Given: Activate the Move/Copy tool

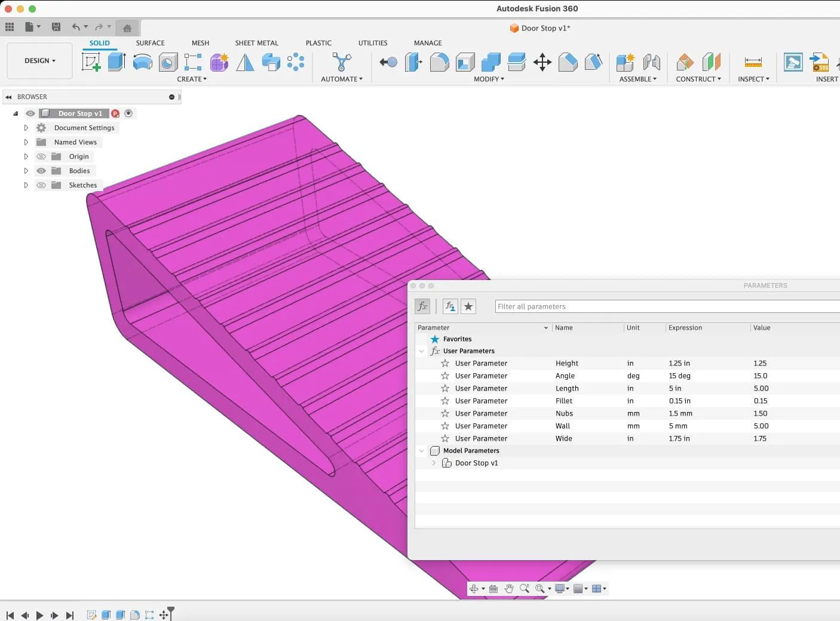Looking at the screenshot, I should (x=542, y=62).
